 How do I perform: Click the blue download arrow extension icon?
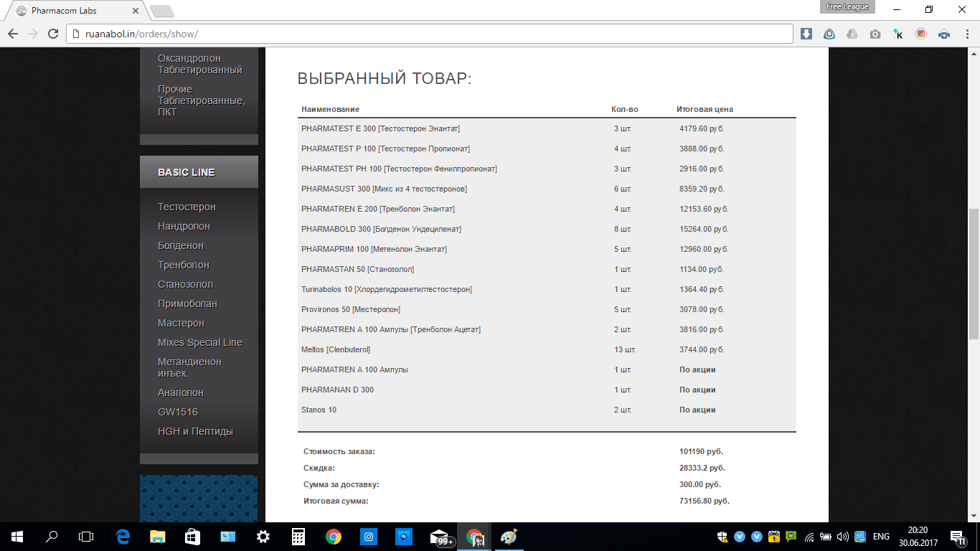[806, 34]
